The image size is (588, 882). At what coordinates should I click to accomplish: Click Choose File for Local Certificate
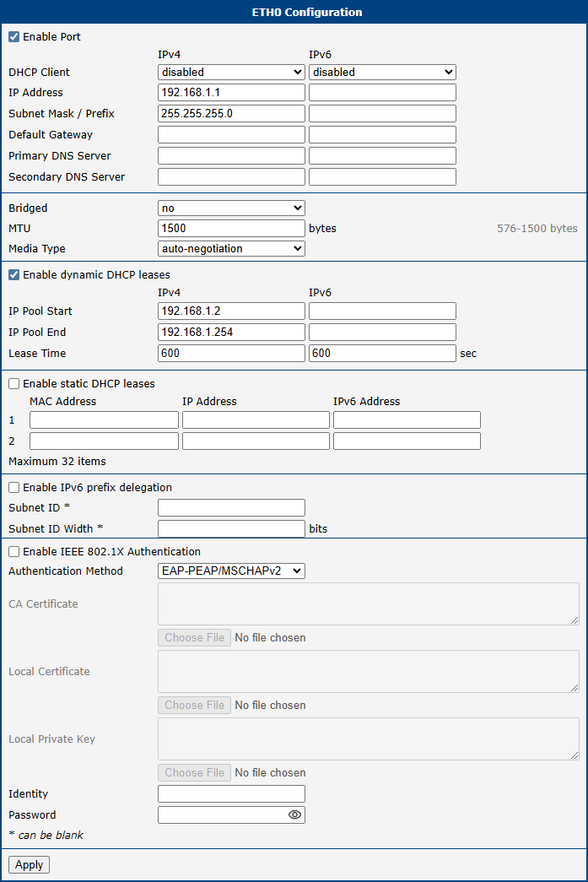pos(195,706)
